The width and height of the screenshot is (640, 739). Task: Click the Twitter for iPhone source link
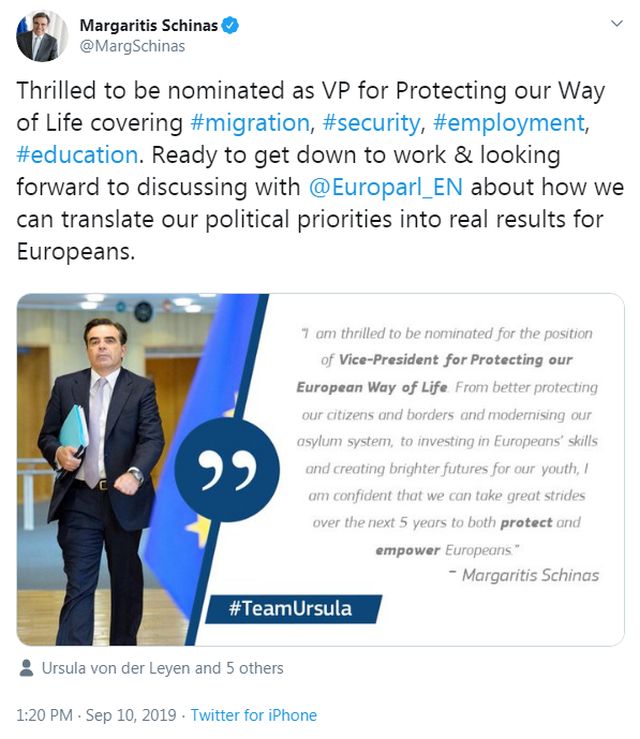point(254,715)
